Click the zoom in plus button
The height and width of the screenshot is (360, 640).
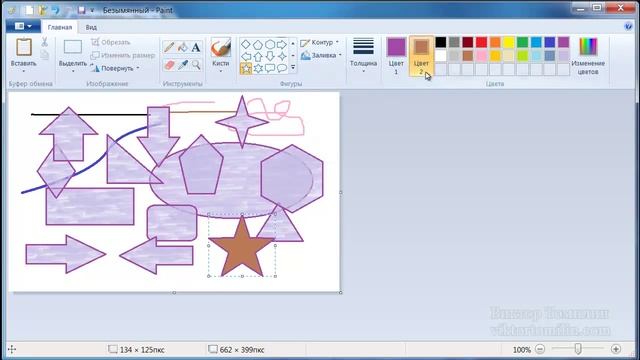(616, 349)
